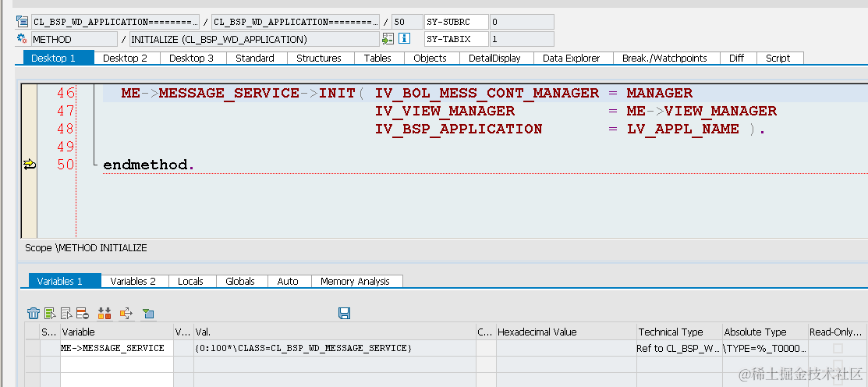Open the Standard tab
The image size is (868, 387).
pos(255,59)
